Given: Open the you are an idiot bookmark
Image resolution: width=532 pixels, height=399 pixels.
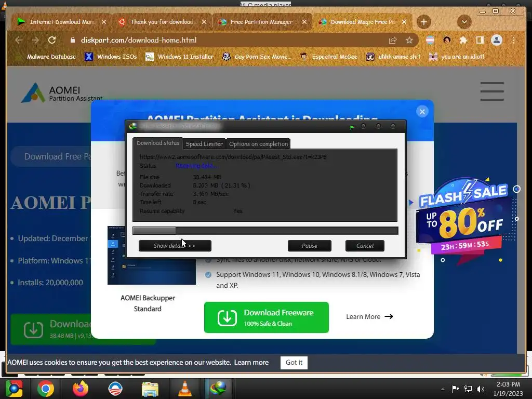Looking at the screenshot, I should click(457, 57).
